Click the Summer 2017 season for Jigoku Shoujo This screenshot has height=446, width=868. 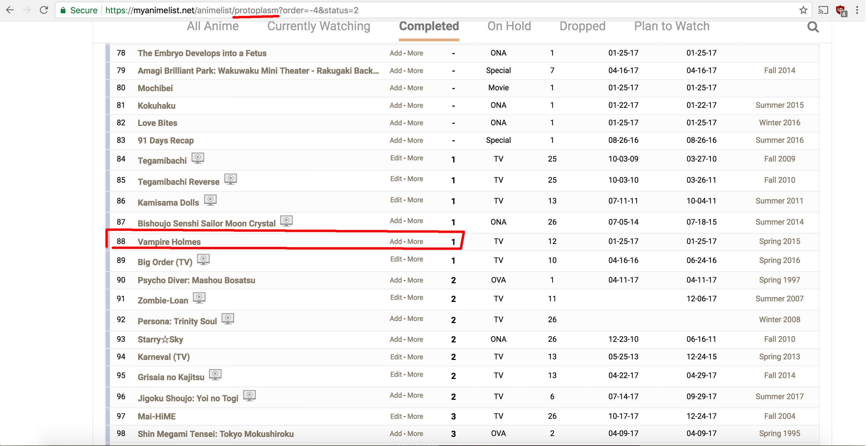(779, 397)
